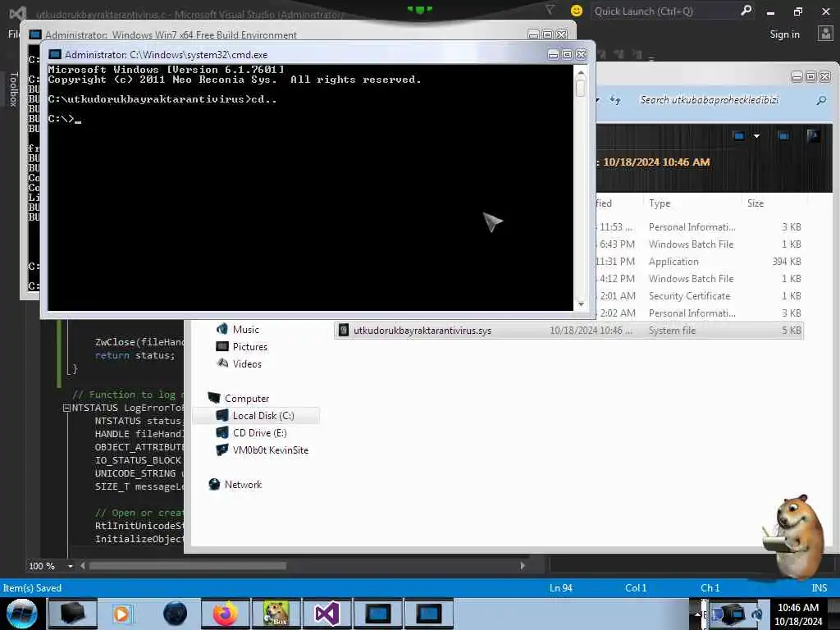Click the Explorer search magnifier icon
840x630 pixels.
click(x=821, y=100)
